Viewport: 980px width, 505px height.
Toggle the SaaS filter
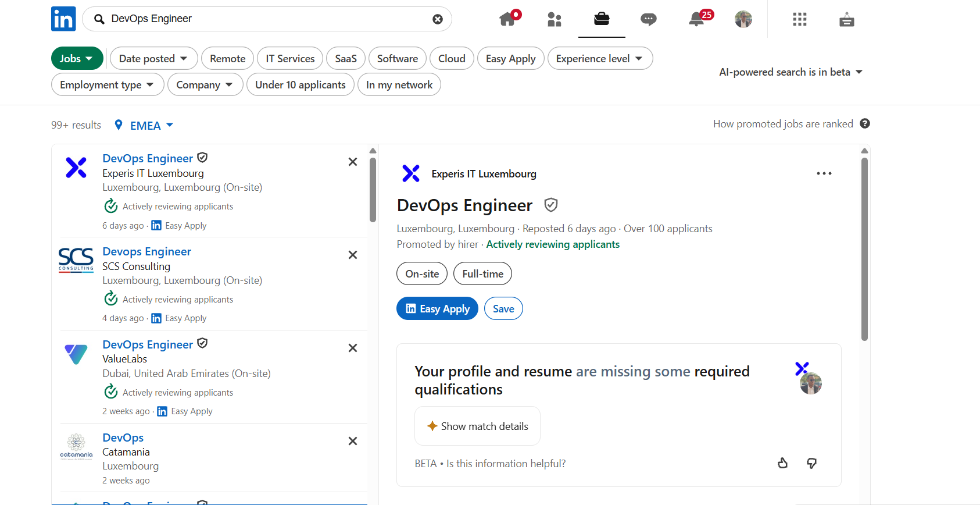(x=346, y=58)
